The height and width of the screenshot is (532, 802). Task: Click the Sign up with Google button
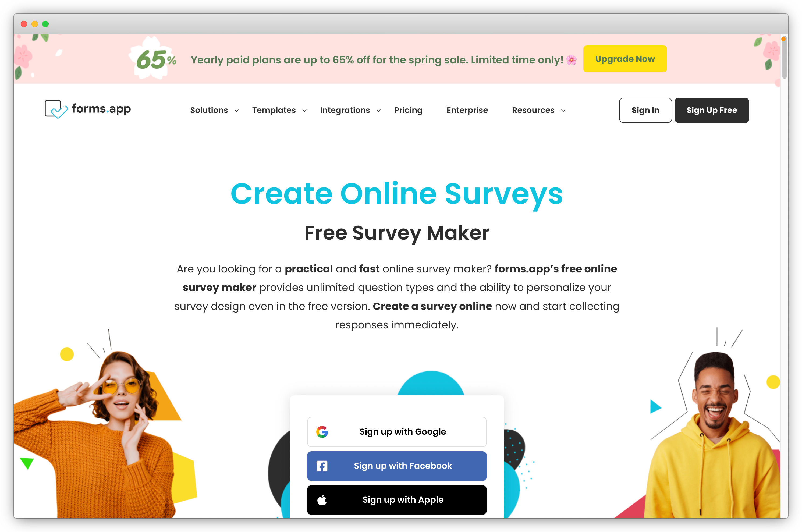[395, 432]
